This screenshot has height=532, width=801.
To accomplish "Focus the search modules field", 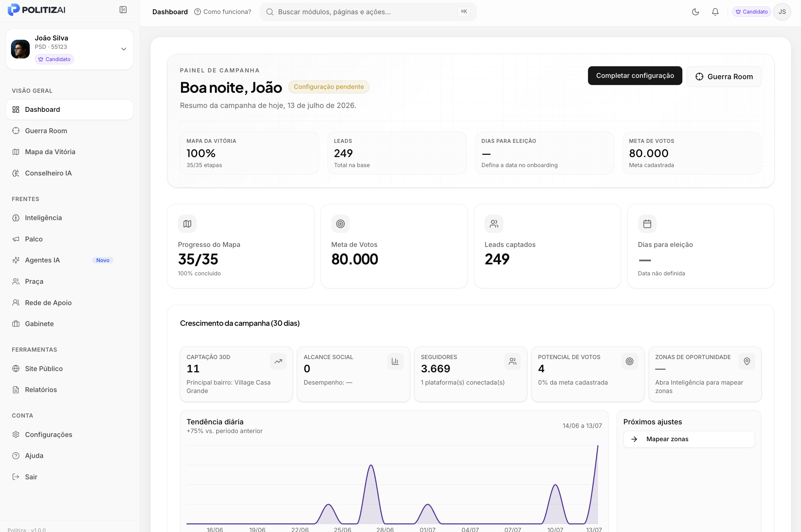I will pyautogui.click(x=368, y=12).
